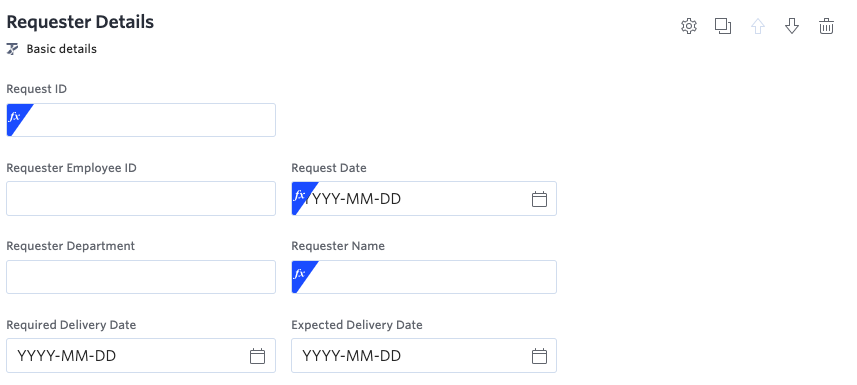Click the Required Delivery Date text box
The image size is (857, 385).
[141, 355]
